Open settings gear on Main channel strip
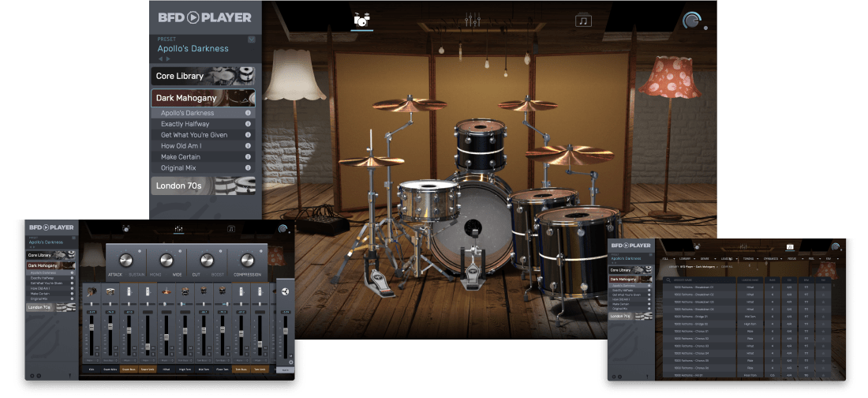The height and width of the screenshot is (398, 868). click(x=290, y=362)
